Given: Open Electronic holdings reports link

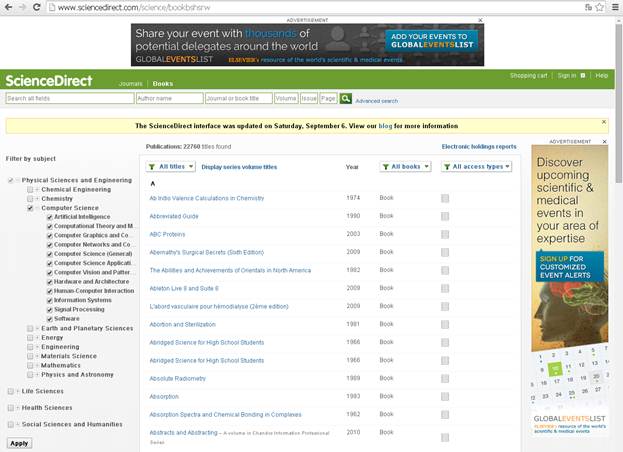Looking at the screenshot, I should [479, 147].
